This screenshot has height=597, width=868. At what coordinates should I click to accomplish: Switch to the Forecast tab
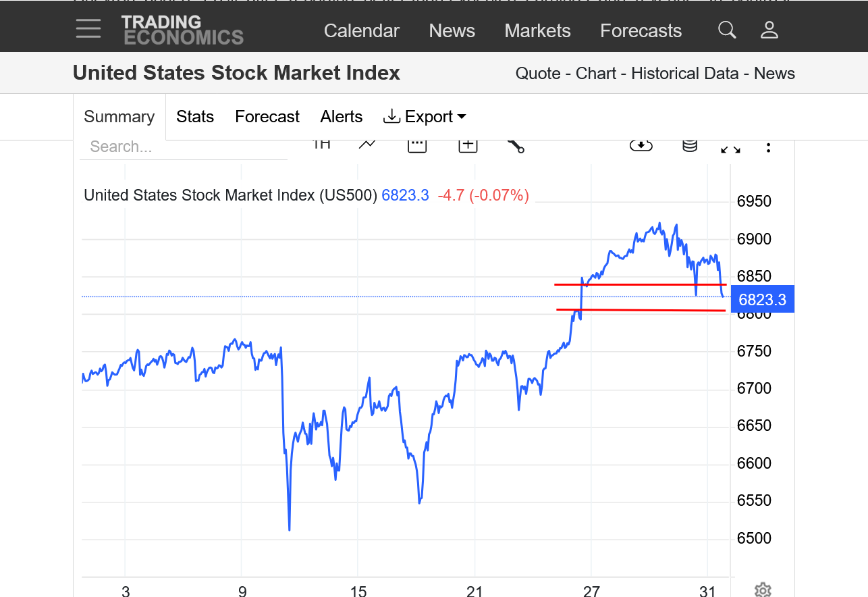pos(267,117)
